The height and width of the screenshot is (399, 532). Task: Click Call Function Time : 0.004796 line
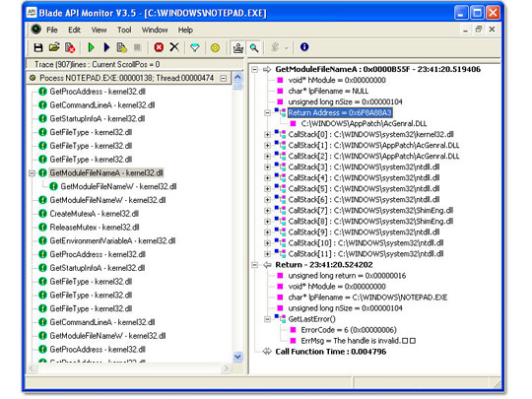click(x=330, y=352)
